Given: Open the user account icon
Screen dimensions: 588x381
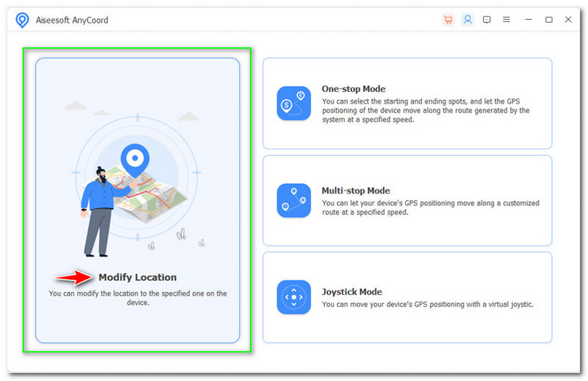Looking at the screenshot, I should point(467,20).
